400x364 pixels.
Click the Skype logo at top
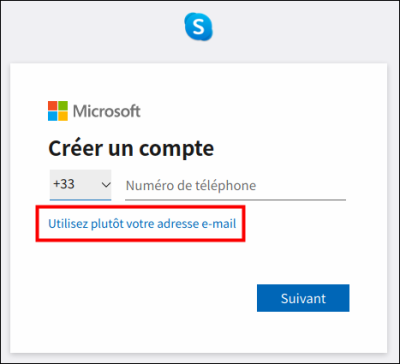point(199,27)
